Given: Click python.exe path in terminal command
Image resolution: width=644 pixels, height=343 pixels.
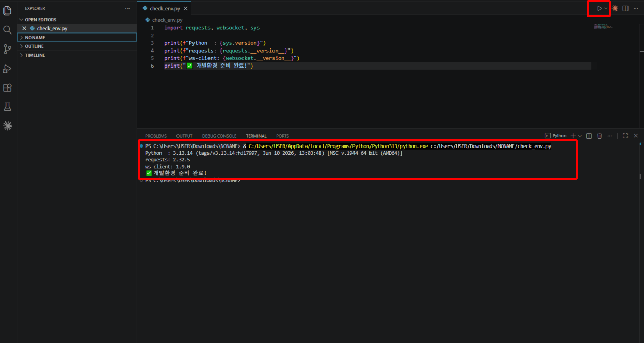Looking at the screenshot, I should point(339,146).
